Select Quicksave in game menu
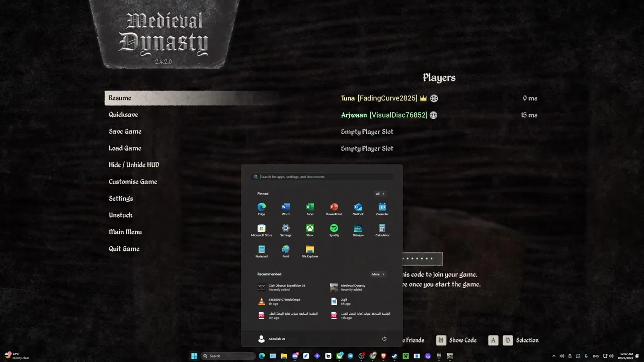Image resolution: width=644 pixels, height=362 pixels. point(123,115)
